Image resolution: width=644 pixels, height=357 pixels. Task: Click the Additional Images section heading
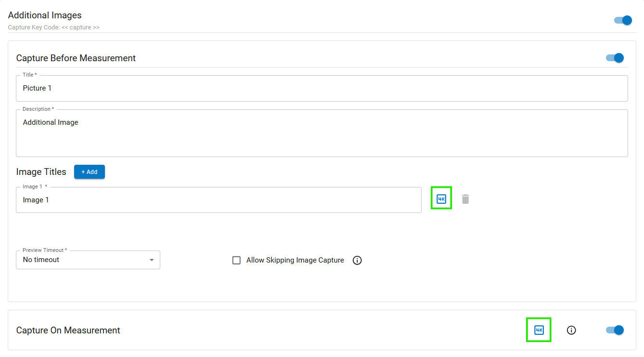click(x=45, y=15)
